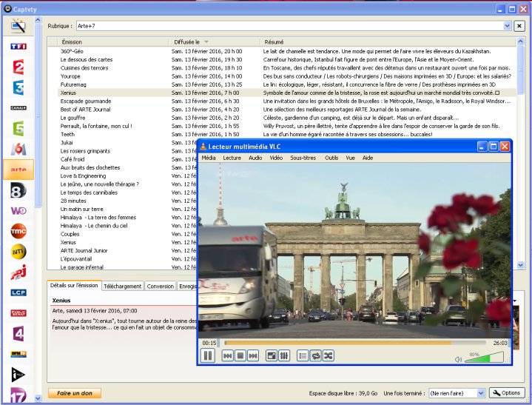Open the VLC Outils menu
532x405 pixels.
click(331, 158)
